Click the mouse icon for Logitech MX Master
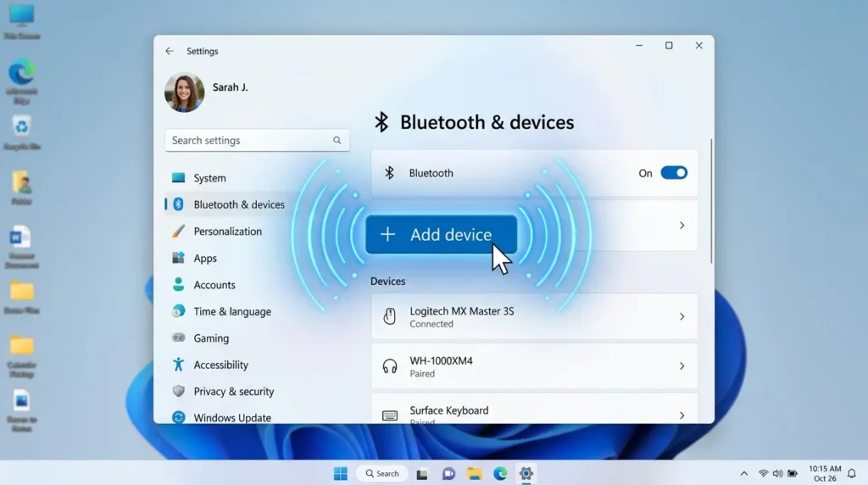The height and width of the screenshot is (485, 868). click(x=390, y=316)
